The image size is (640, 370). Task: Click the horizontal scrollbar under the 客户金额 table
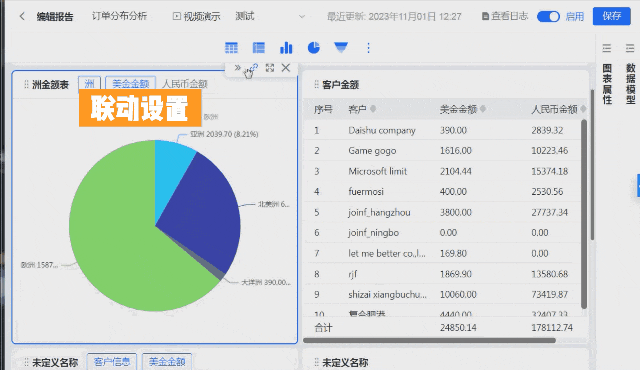coord(429,340)
